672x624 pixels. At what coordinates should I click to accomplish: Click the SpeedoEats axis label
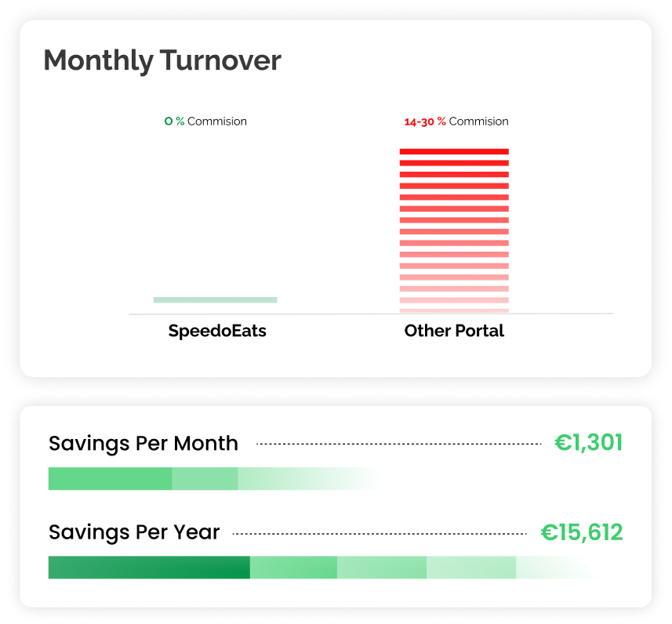217,331
